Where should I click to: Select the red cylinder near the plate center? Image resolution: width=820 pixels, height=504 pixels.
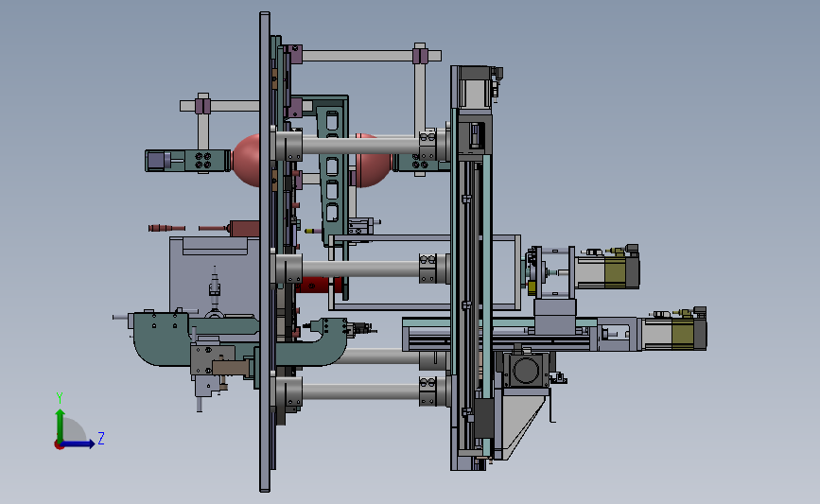320,285
